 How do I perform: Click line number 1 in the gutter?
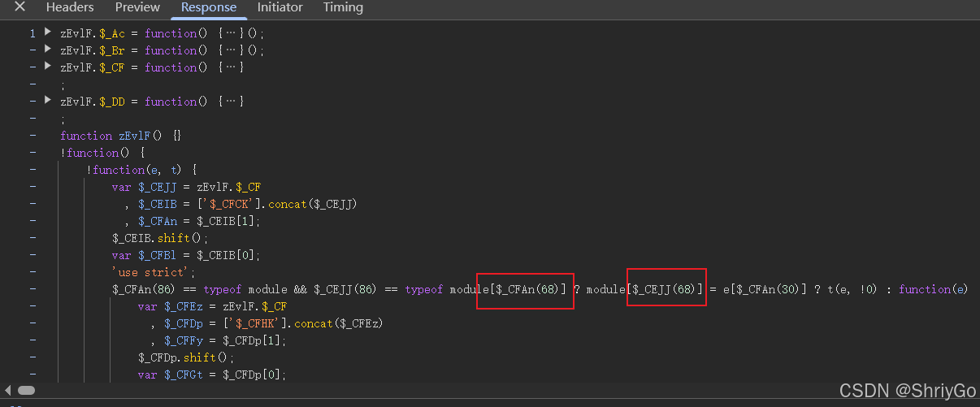point(33,33)
